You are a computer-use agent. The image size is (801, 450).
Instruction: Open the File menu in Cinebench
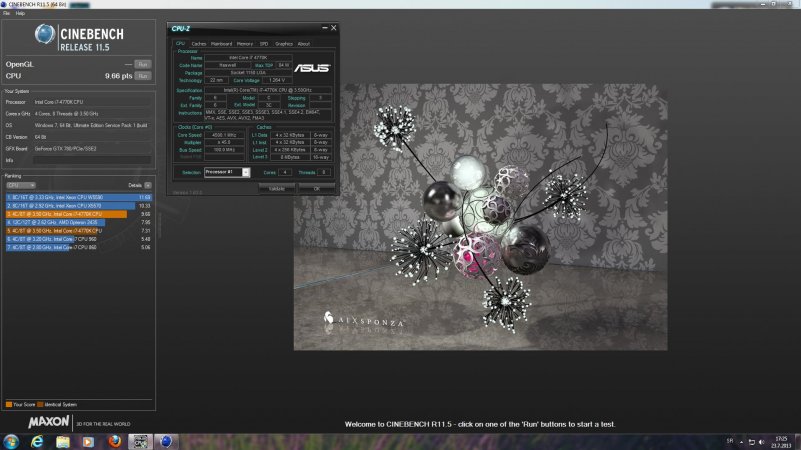(6, 13)
